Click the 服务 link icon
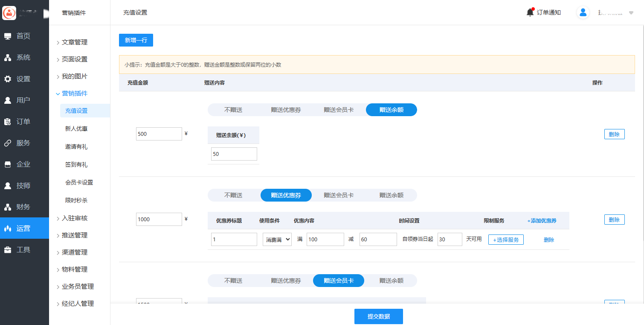 [x=8, y=143]
